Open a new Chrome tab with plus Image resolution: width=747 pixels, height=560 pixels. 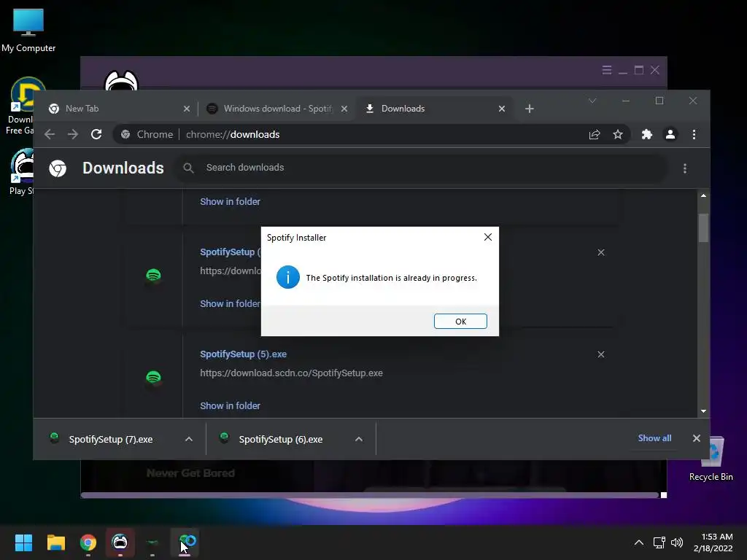pyautogui.click(x=530, y=109)
